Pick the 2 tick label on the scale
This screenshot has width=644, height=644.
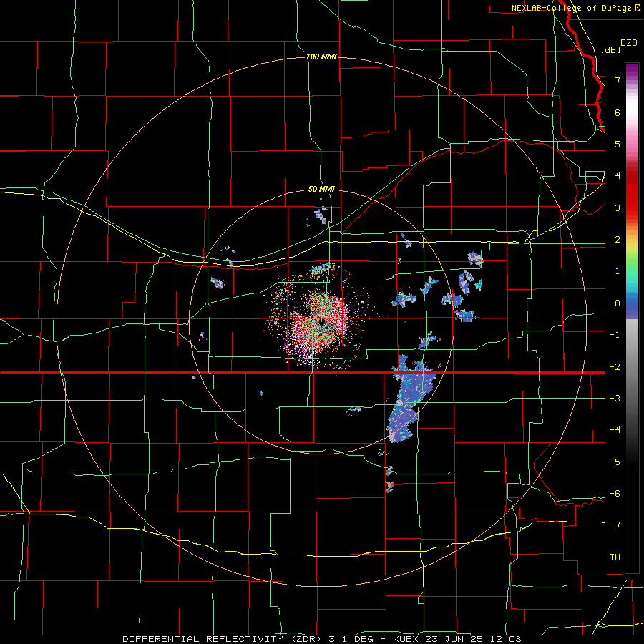(618, 240)
